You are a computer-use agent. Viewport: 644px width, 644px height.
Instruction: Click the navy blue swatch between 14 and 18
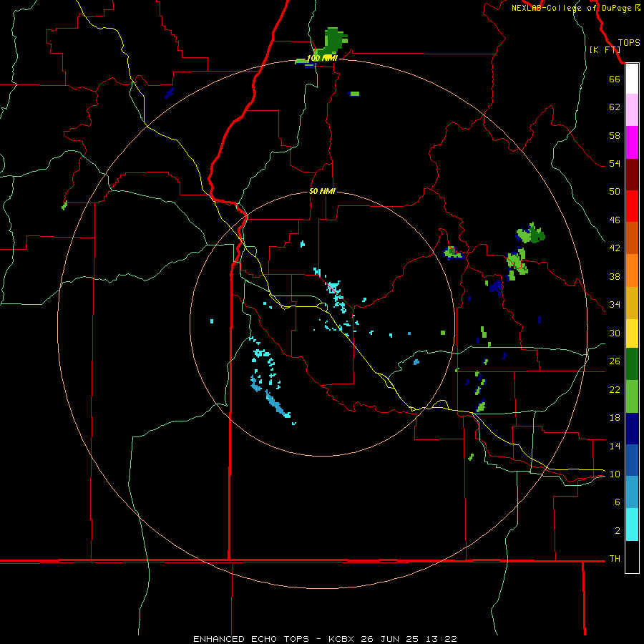(x=632, y=429)
